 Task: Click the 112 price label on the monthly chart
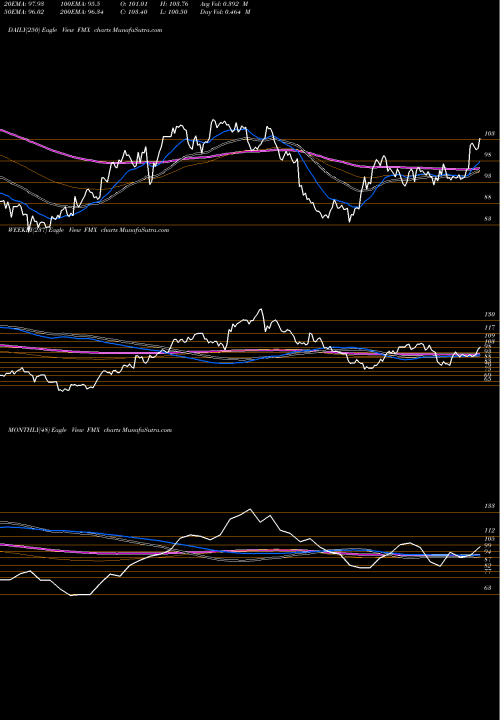click(x=489, y=530)
